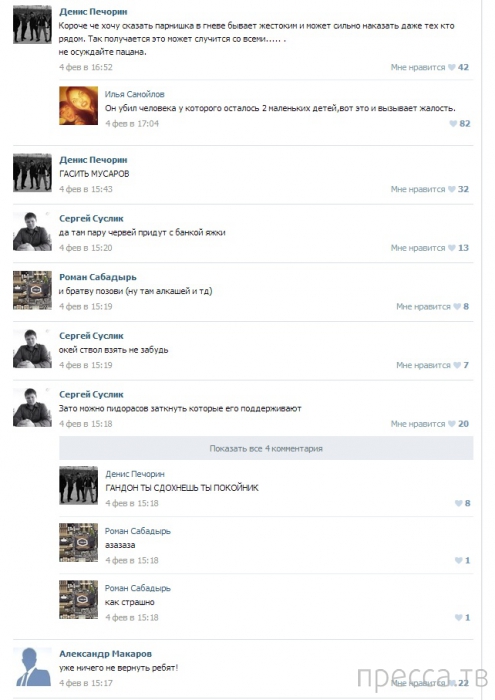Click the heart on the как страшно reply
Screen dimensions: 495x700
[458, 617]
